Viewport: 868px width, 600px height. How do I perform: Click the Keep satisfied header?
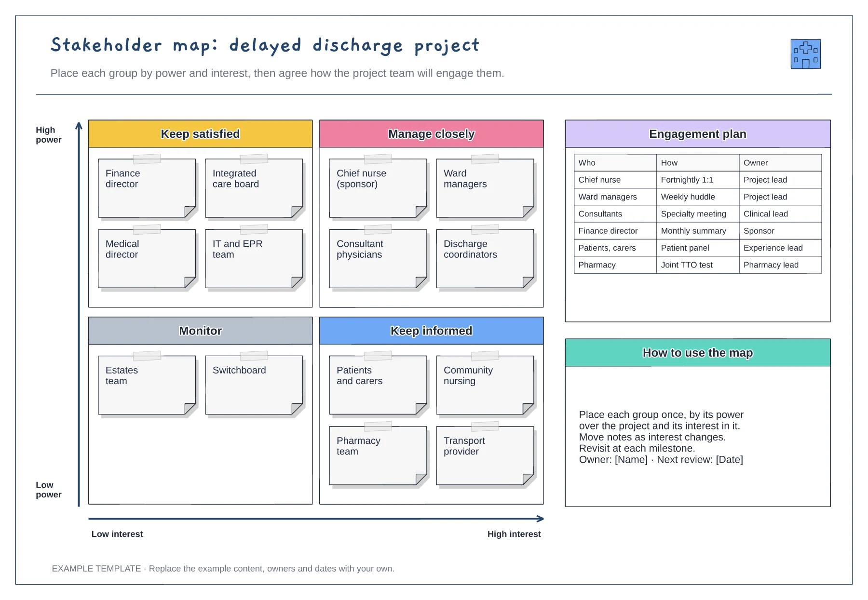(x=200, y=134)
